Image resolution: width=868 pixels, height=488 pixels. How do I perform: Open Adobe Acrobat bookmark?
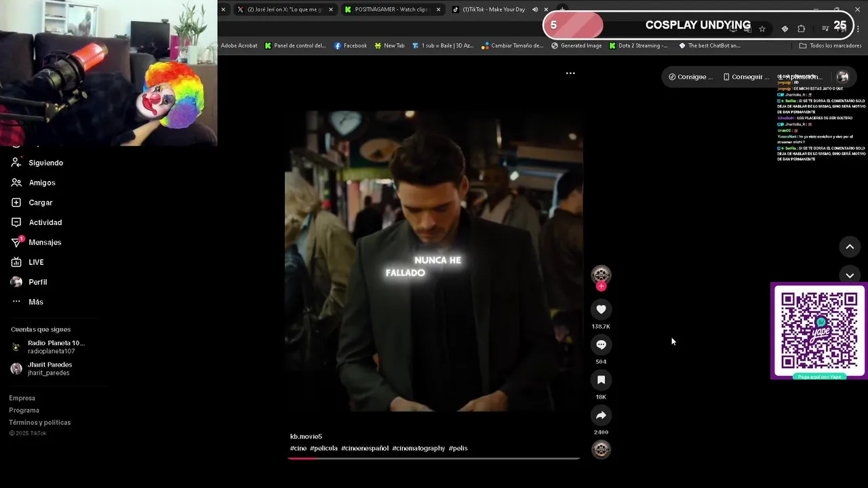[239, 45]
